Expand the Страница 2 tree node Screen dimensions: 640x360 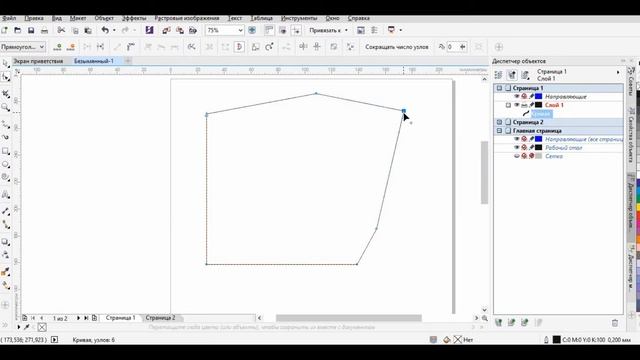click(499, 122)
